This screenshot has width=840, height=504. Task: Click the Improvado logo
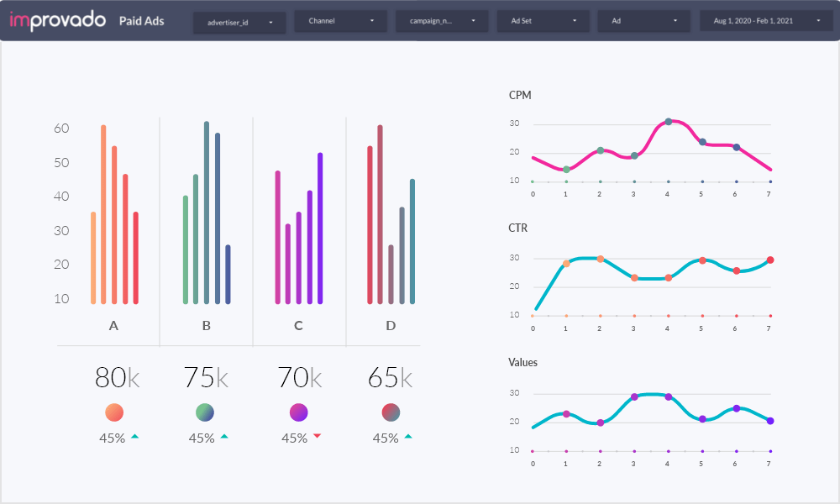pos(57,21)
